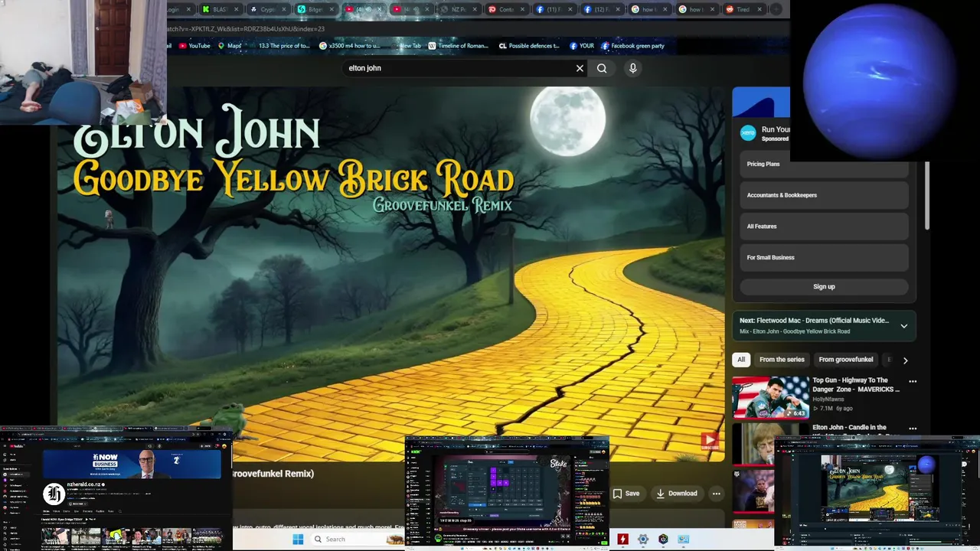The height and width of the screenshot is (551, 980).
Task: Open a new browser tab with plus
Action: 776,9
